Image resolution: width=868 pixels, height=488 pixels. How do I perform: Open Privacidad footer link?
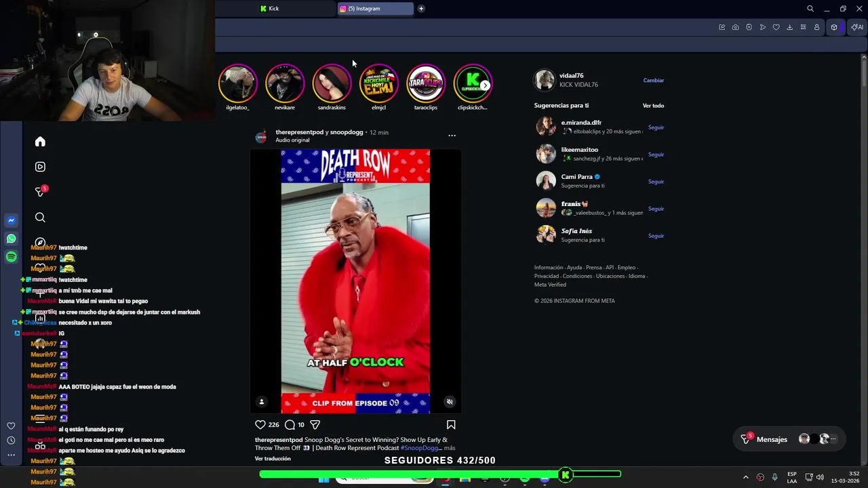tap(547, 277)
